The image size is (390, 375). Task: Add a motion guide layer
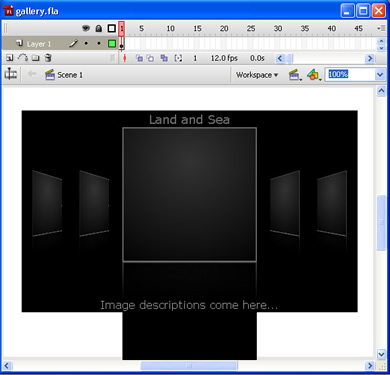pos(23,58)
